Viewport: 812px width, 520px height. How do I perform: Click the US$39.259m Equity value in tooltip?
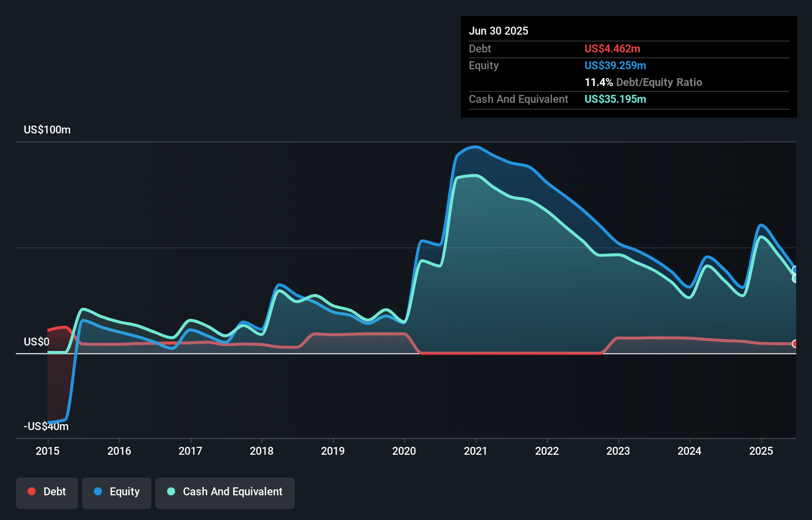coord(615,65)
